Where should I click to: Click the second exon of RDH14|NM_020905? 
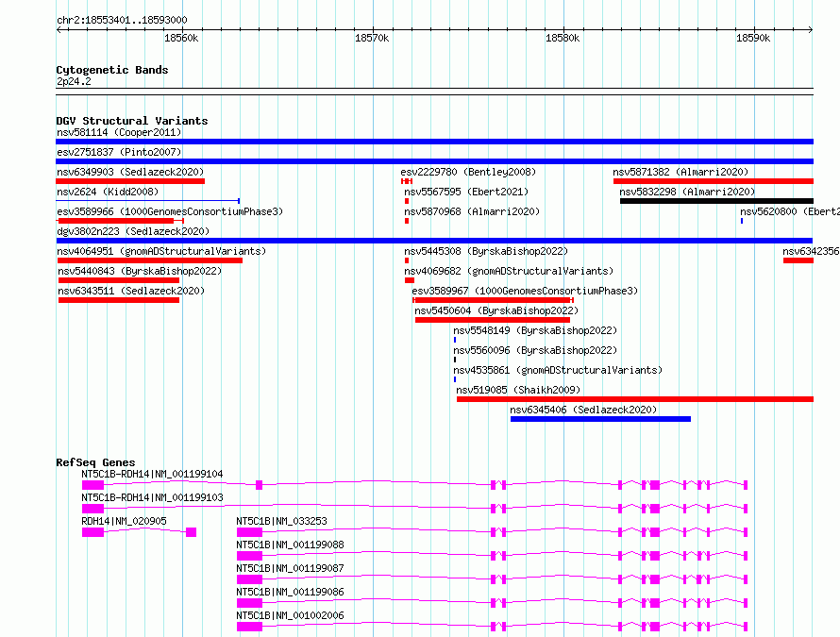(192, 532)
